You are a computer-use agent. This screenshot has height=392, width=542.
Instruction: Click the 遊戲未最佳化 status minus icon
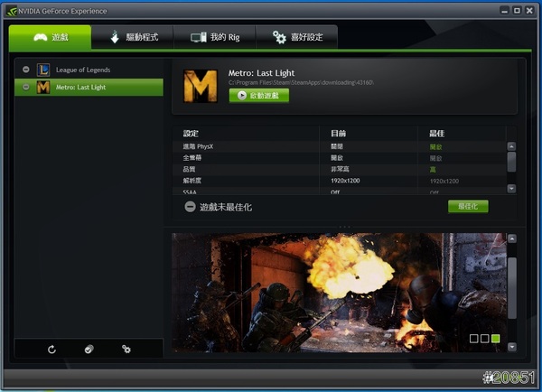point(190,207)
